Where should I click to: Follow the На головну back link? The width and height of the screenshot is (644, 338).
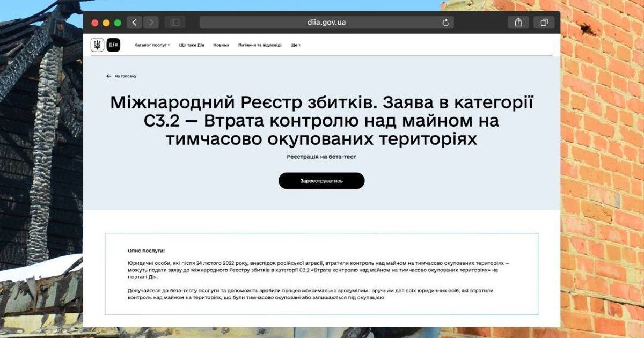122,76
